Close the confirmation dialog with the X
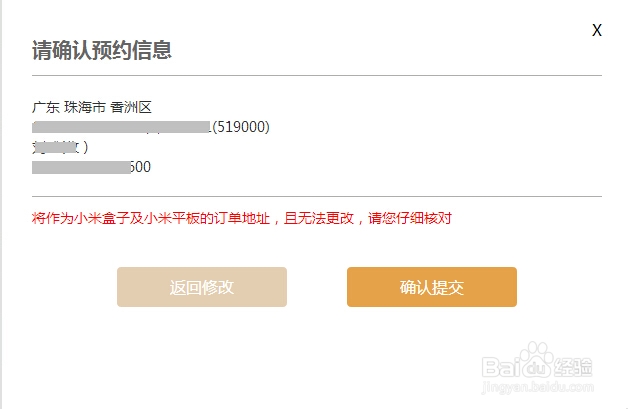Viewport: 628px width, 409px height. (597, 30)
